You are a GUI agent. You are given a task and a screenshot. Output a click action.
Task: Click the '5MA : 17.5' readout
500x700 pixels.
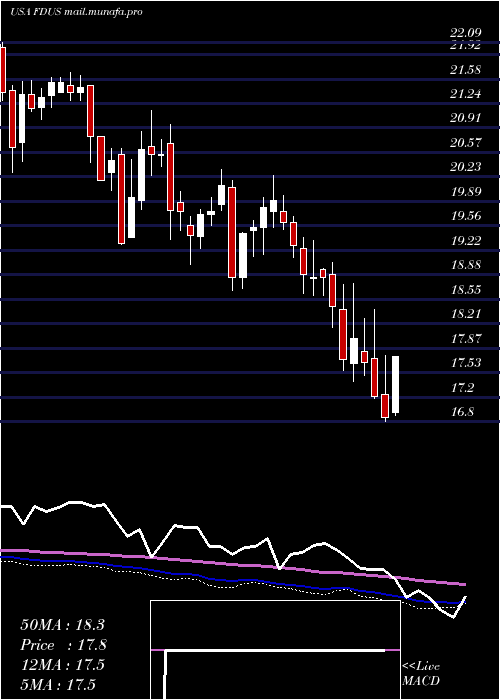(x=58, y=684)
